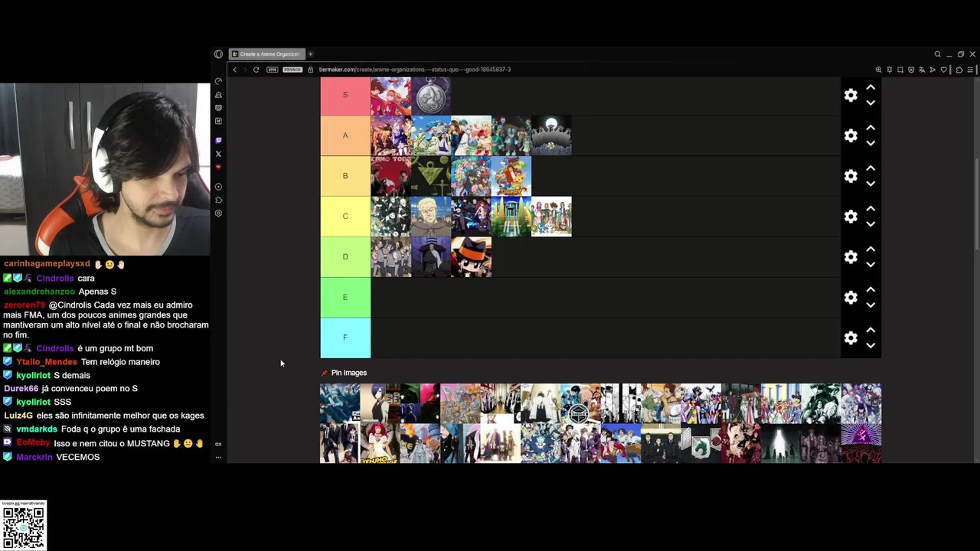Open page zoom magnifier in toolbar
The width and height of the screenshot is (980, 551).
tap(878, 70)
